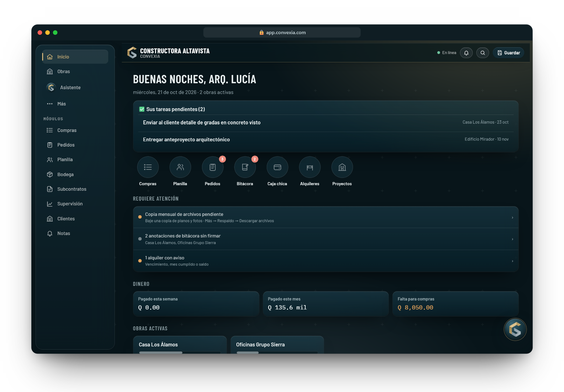Viewport: 564px width, 392px height.
Task: Open Clientes module in sidebar
Action: pos(75,219)
